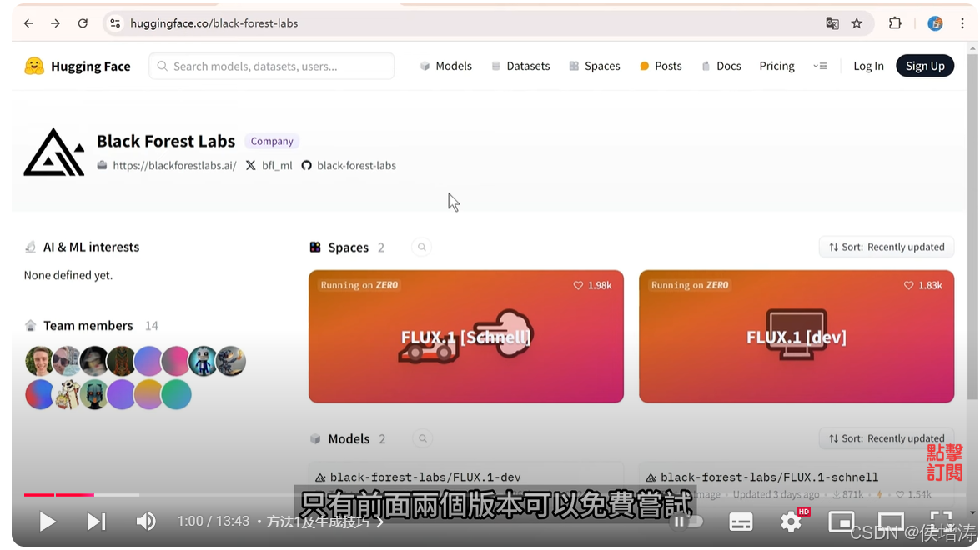Image resolution: width=980 pixels, height=550 pixels.
Task: Click the browser address bar URL
Action: click(x=214, y=23)
